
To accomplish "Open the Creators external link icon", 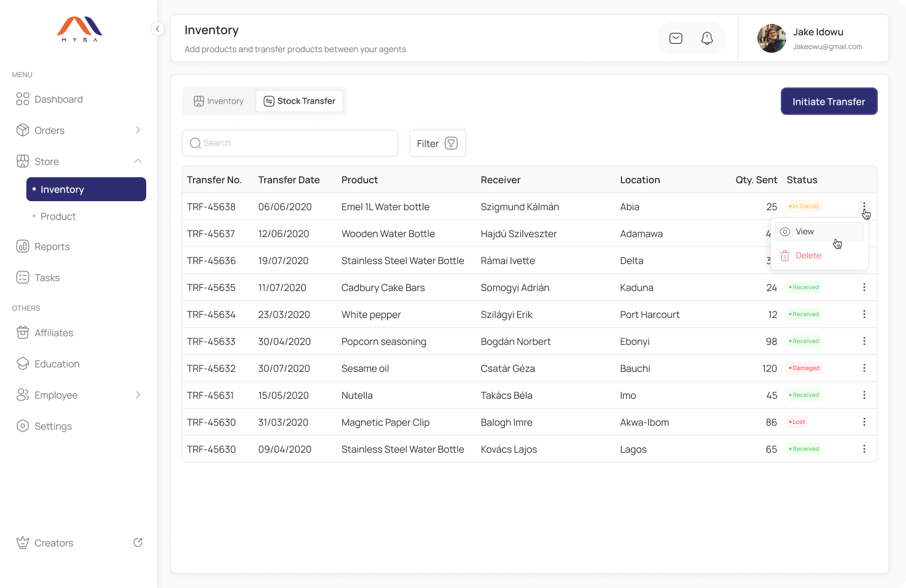I will pyautogui.click(x=138, y=542).
